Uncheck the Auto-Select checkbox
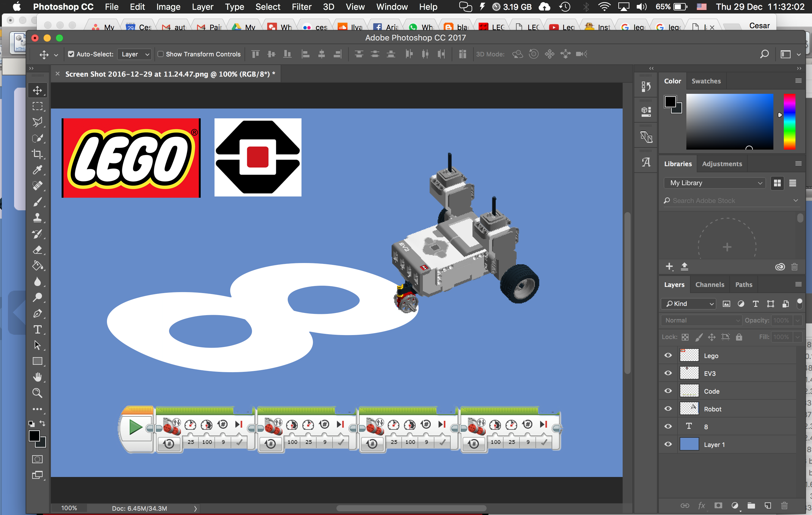Screen dimensions: 812x515 click(x=71, y=54)
